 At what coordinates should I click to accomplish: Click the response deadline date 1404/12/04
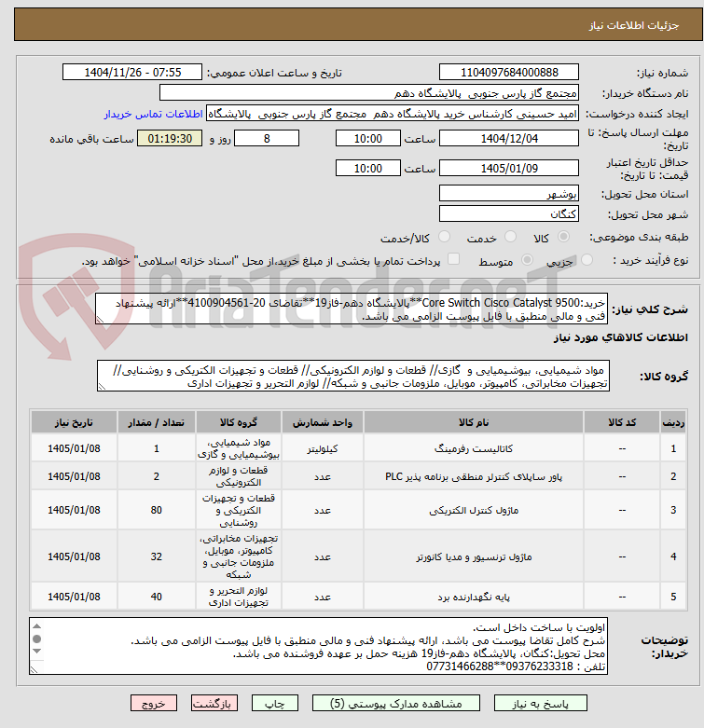point(509,138)
